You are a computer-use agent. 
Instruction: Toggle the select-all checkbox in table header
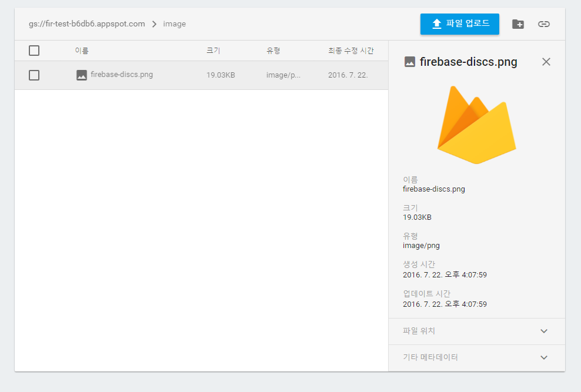coord(34,51)
